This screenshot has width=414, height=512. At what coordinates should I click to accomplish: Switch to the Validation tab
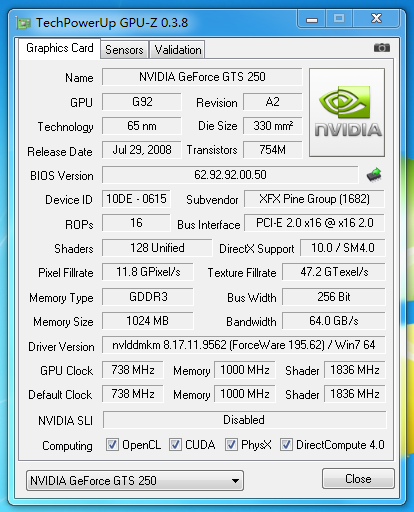click(178, 50)
